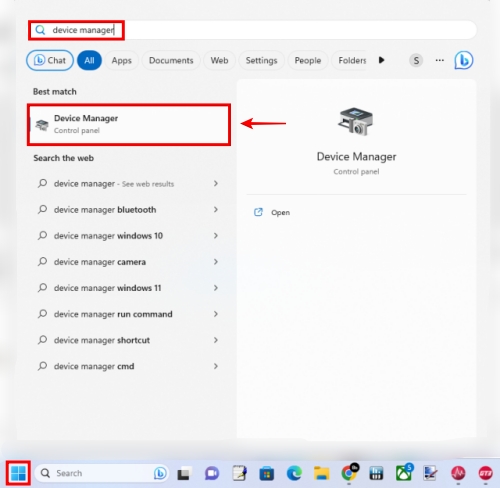500x488 pixels.
Task: Expand chevron for 'device manager cmd'
Action: tap(216, 366)
